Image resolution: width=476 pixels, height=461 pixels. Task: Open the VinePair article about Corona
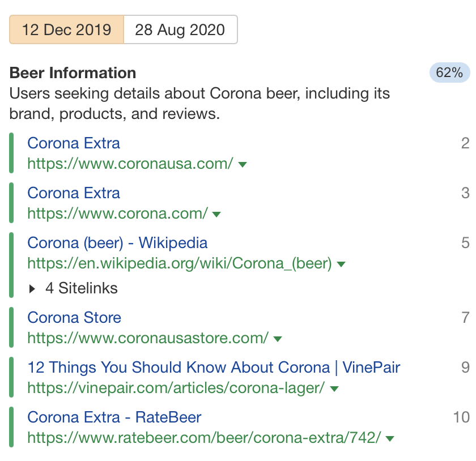point(214,368)
